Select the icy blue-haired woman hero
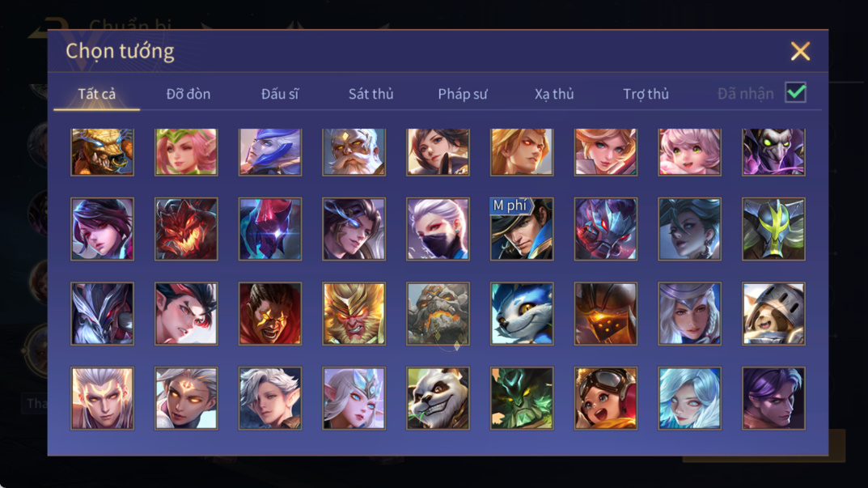Screen dimensions: 868x488 click(x=689, y=398)
